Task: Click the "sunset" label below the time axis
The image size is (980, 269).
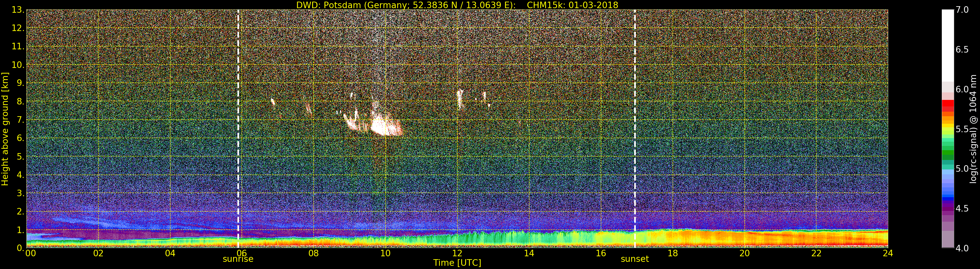Action: [x=635, y=259]
